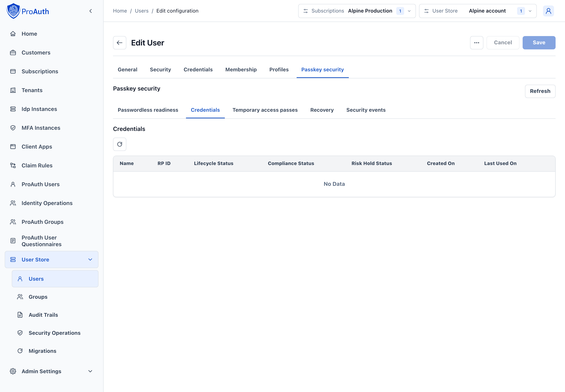Open the Subscriptions Alpine Production dropdown

point(357,11)
